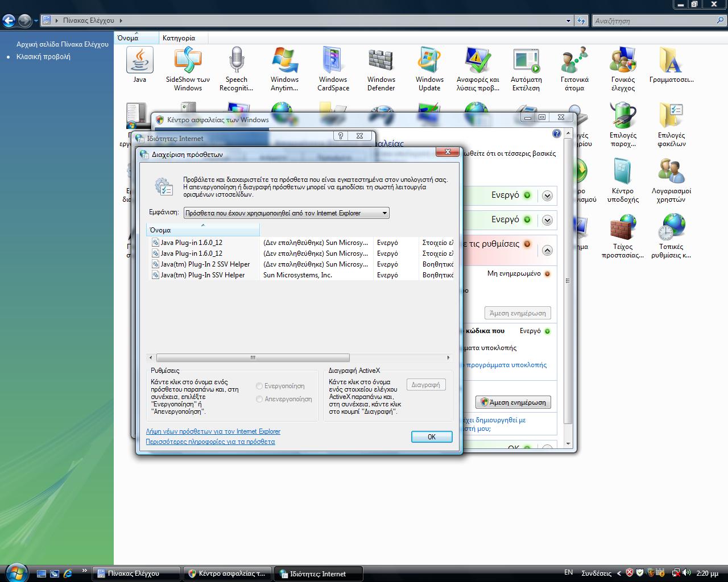Click the EN language indicator
Screen dimensions: 728x582
click(x=569, y=572)
